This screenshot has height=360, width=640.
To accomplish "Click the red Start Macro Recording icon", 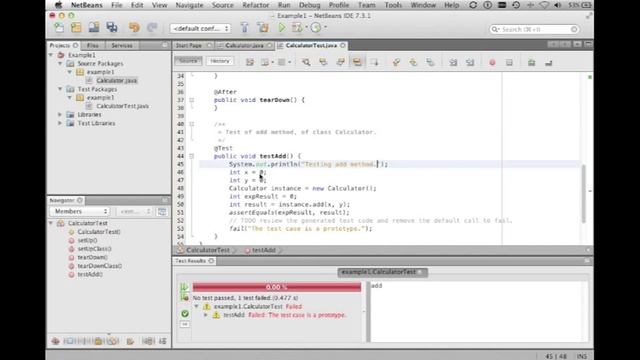I will [492, 62].
